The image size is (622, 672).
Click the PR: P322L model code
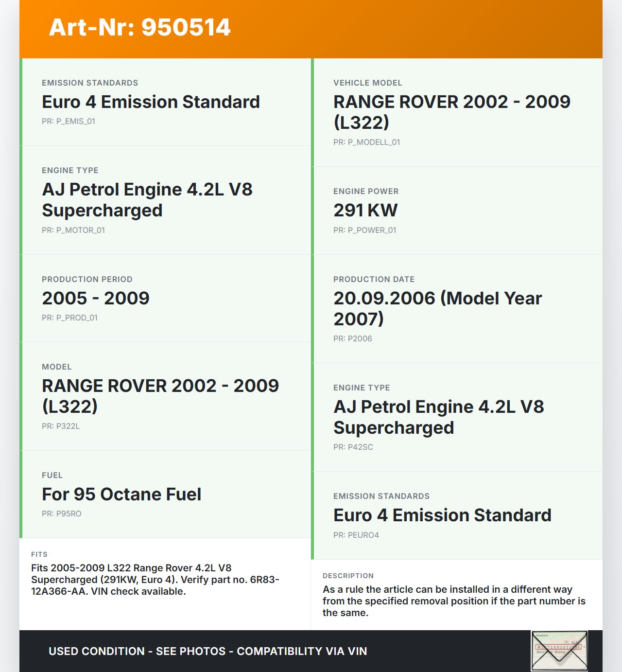tap(61, 426)
